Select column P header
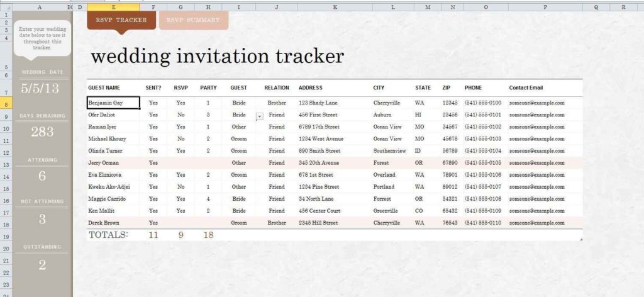 tap(545, 7)
